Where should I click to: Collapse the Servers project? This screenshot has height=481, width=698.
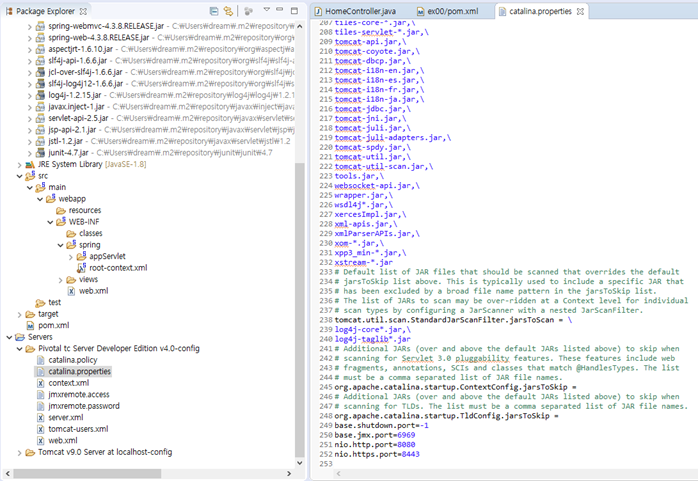9,337
